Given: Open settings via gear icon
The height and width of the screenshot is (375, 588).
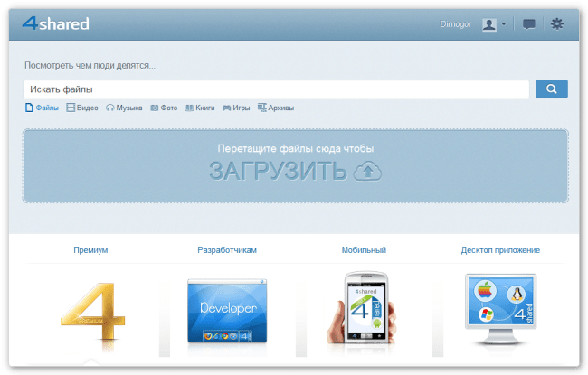Looking at the screenshot, I should point(557,24).
